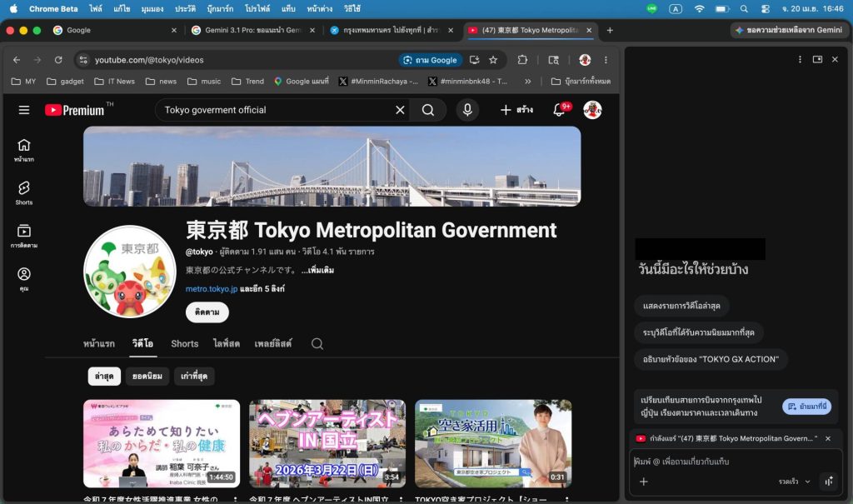Click the voice search microphone icon
Viewport: 853px width, 504px height.
[466, 110]
